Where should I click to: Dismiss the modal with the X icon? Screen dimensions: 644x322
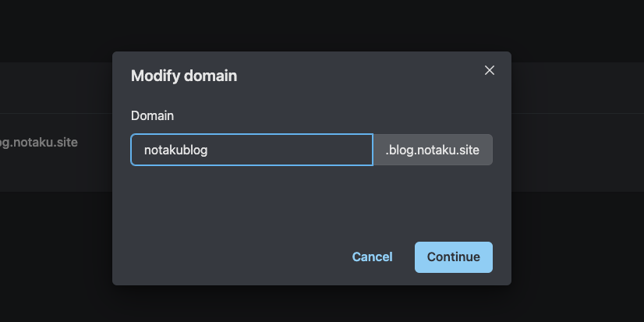(490, 70)
